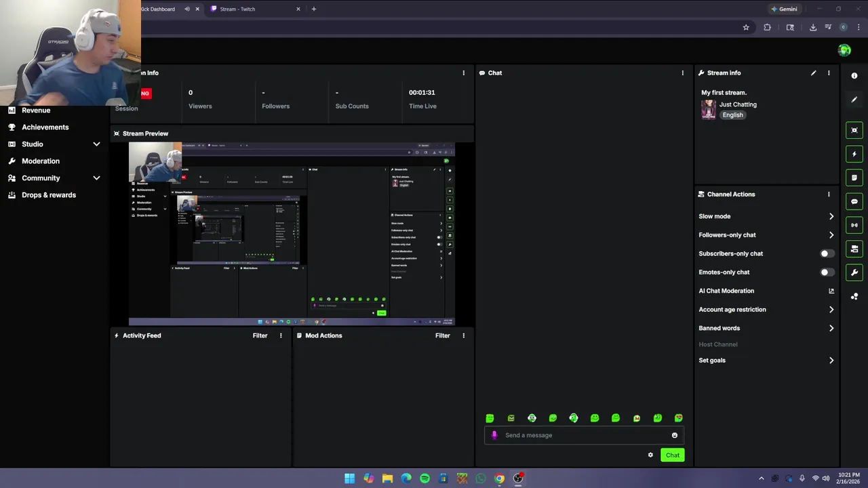The image size is (868, 488).
Task: Switch to the Kick Dashboard tab
Action: 158,9
